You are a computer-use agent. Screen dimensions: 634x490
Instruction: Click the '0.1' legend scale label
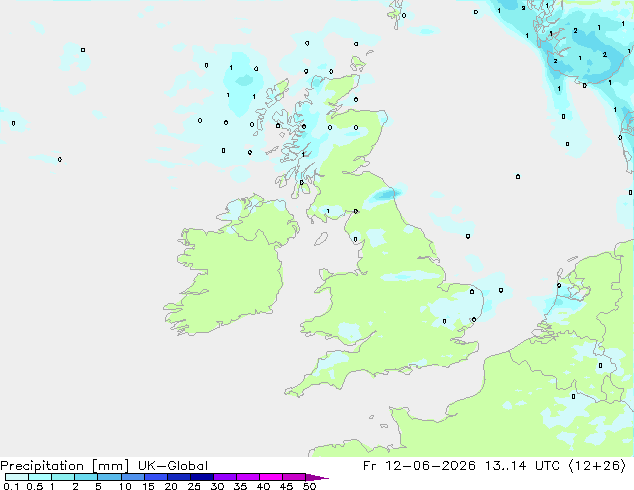click(x=11, y=486)
